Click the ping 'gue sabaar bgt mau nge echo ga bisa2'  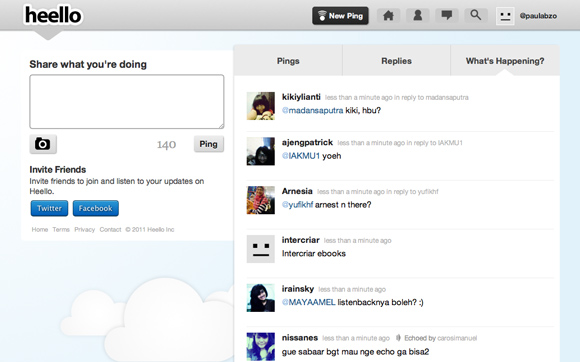355,352
